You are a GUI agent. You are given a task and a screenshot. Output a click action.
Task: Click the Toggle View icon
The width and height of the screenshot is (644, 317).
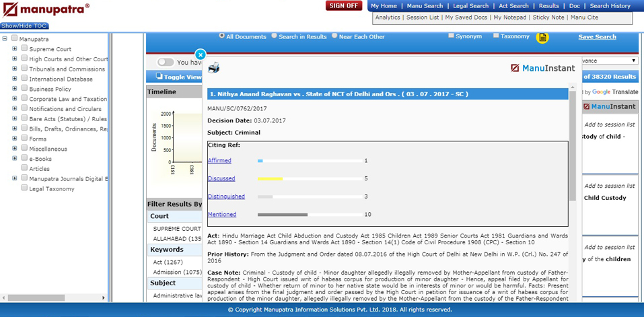pos(159,76)
